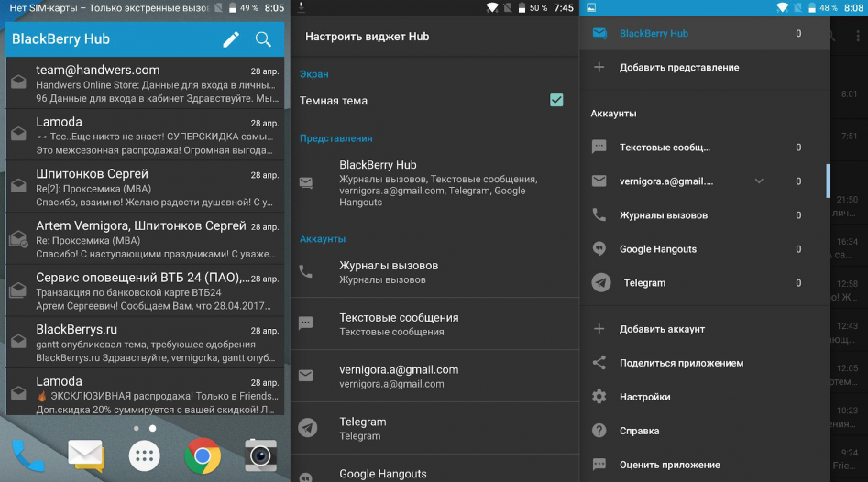The height and width of the screenshot is (482, 868).
Task: Tap scrollbar thumb beside the drawer
Action: [x=829, y=181]
